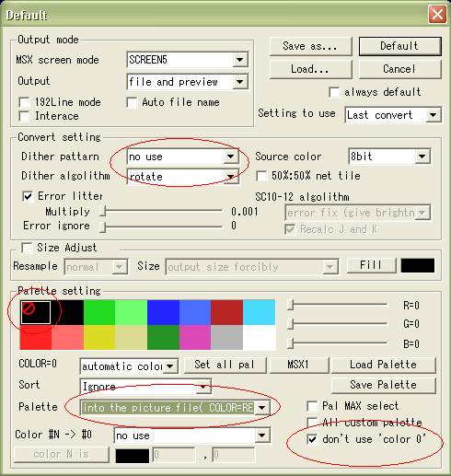The height and width of the screenshot is (476, 451).
Task: Click the Error ignore slider handle
Action: [103, 227]
